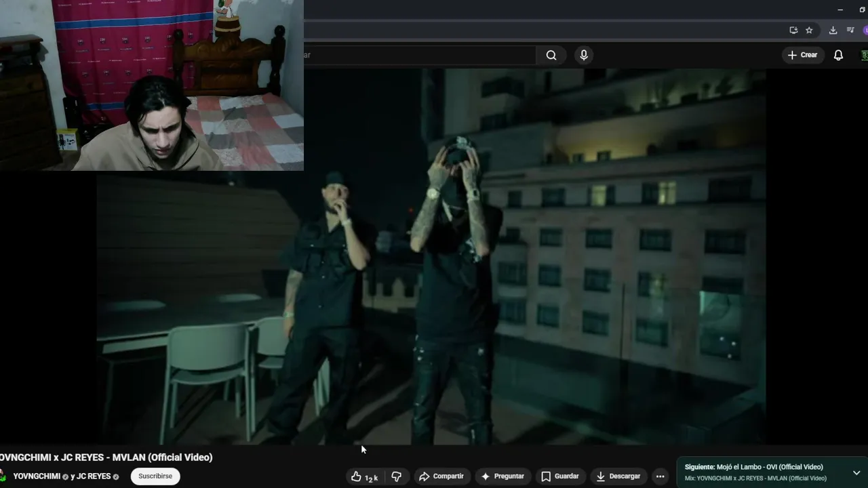Start voice search with the microphone icon
The image size is (868, 488).
click(584, 56)
